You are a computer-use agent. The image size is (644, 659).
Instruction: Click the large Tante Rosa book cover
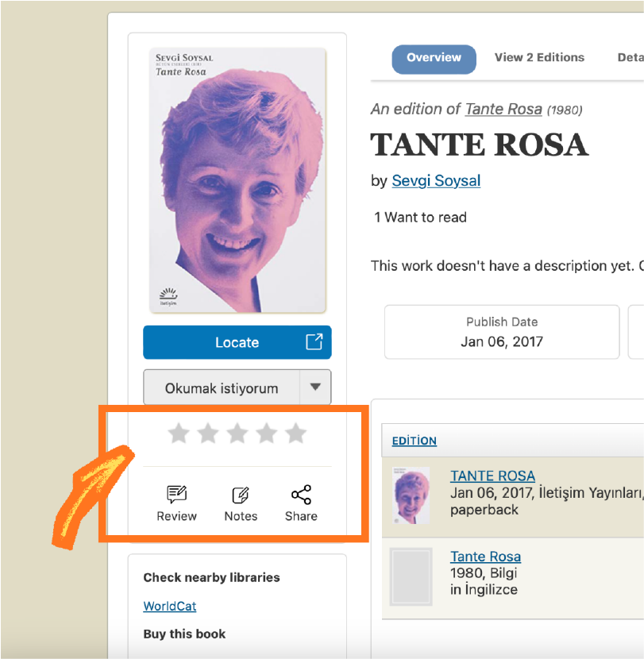coord(237,181)
